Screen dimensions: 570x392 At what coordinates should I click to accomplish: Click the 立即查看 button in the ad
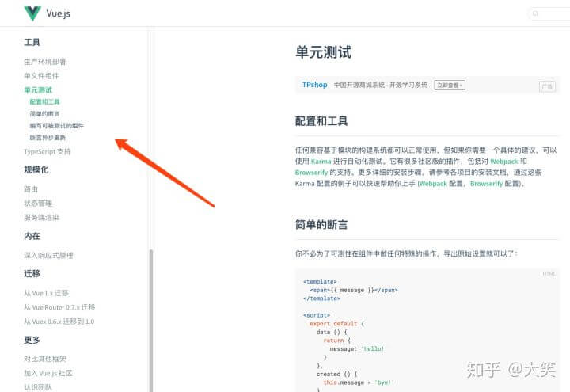(x=449, y=85)
